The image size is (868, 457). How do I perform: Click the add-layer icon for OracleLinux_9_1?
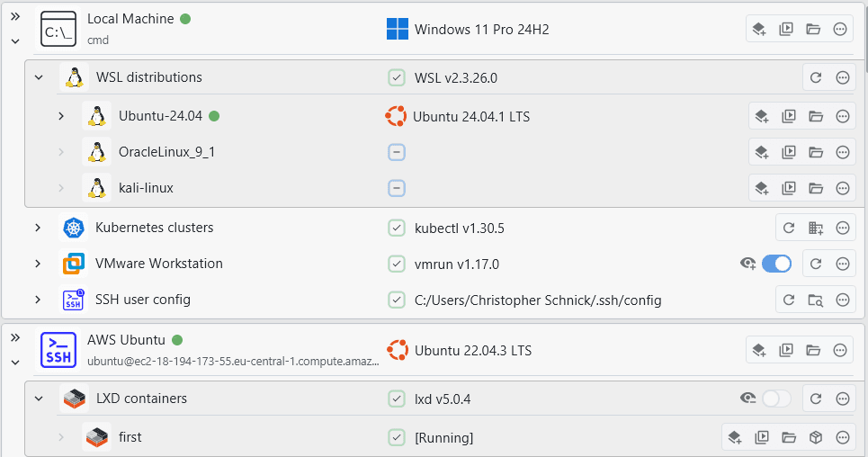click(762, 152)
